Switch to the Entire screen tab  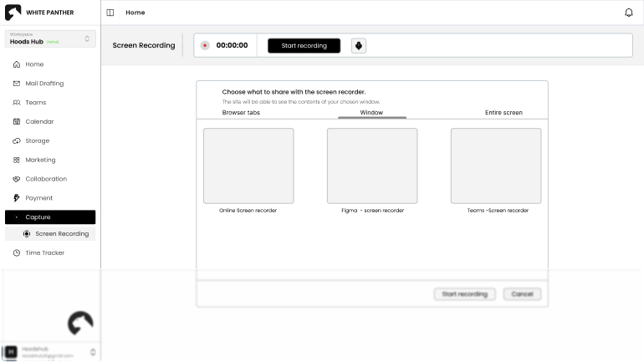point(503,112)
